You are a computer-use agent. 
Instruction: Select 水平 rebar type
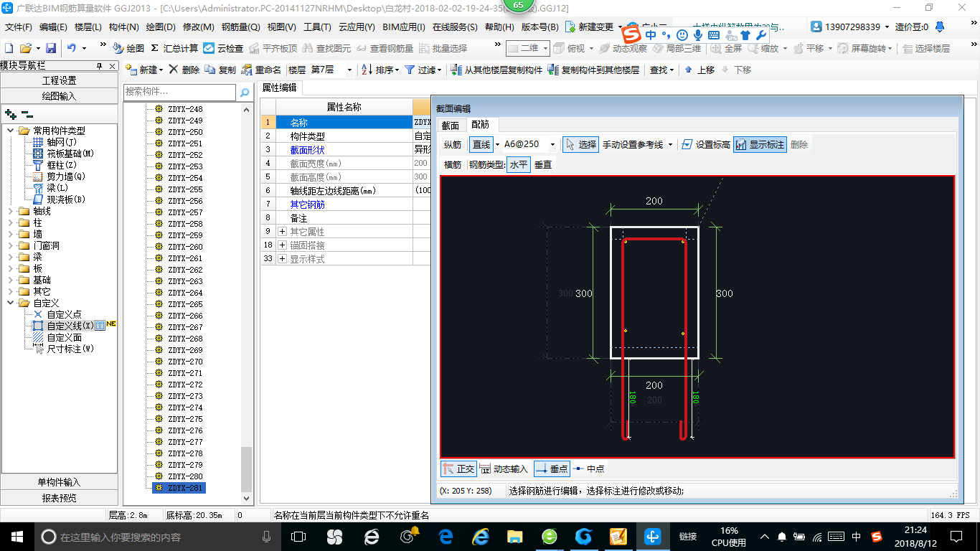pos(518,164)
